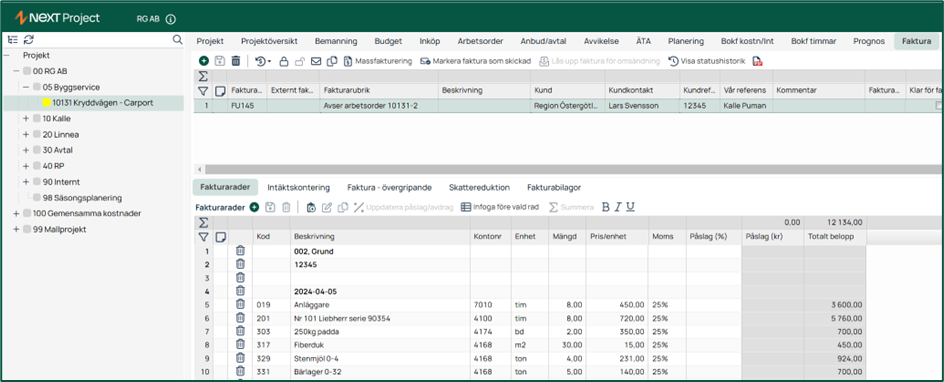
Task: Tick the checkbox next to 40 RP
Action: point(37,166)
